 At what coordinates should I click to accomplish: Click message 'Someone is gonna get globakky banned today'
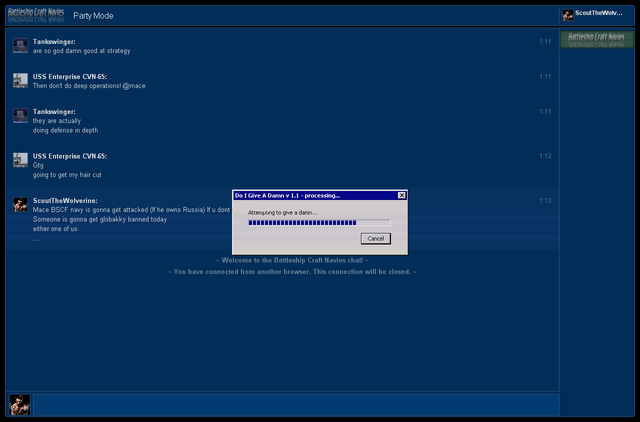click(100, 220)
